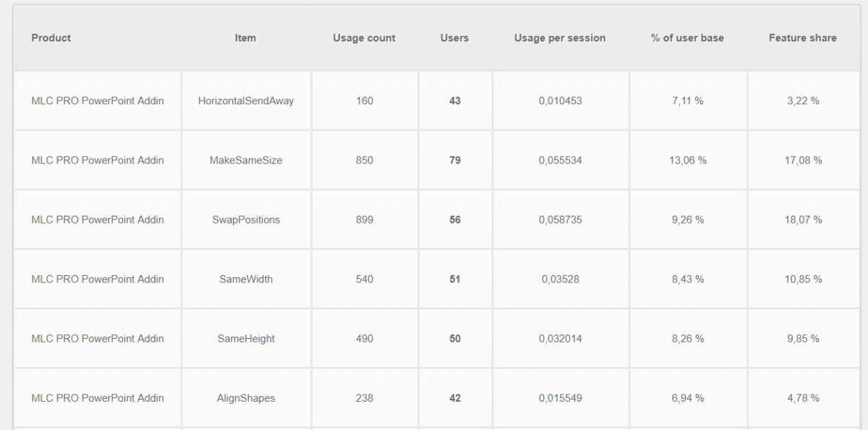
Task: Click users value 50
Action: [x=455, y=338]
